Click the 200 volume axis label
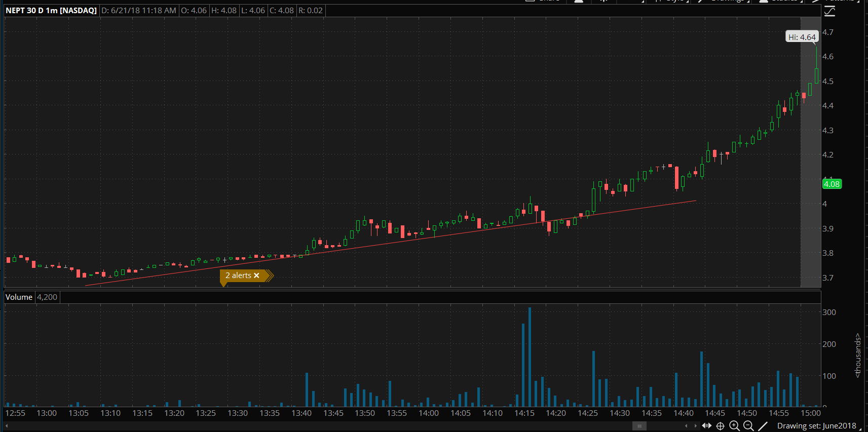This screenshot has width=868, height=432. [x=829, y=344]
